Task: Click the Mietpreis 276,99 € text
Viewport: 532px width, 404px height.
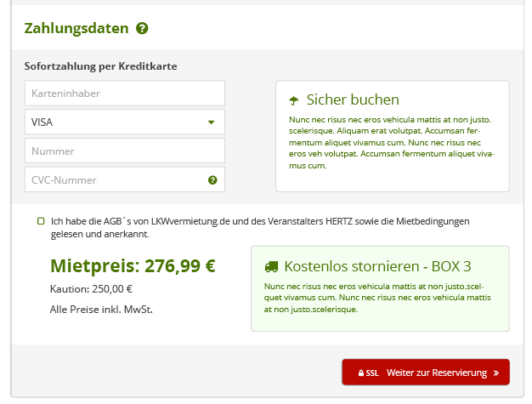Action: (133, 265)
